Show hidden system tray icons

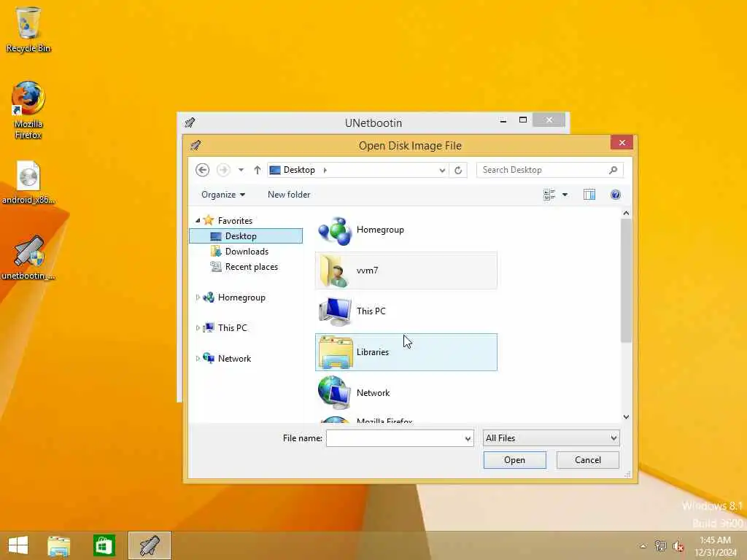point(643,546)
